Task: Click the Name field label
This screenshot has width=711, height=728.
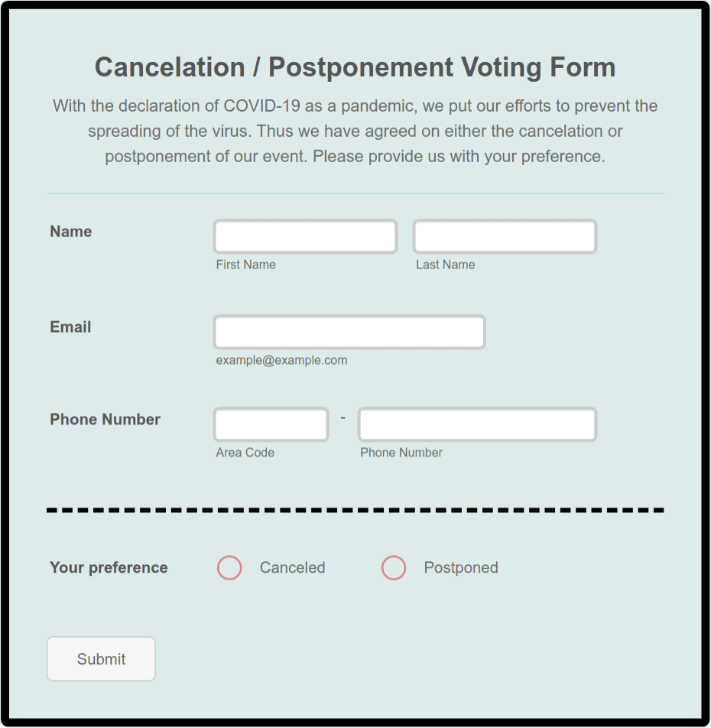Action: point(70,231)
